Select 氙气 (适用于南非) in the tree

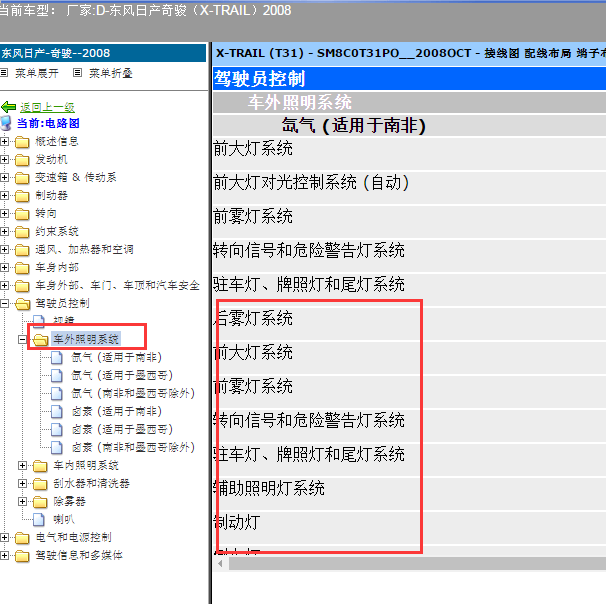coord(116,357)
